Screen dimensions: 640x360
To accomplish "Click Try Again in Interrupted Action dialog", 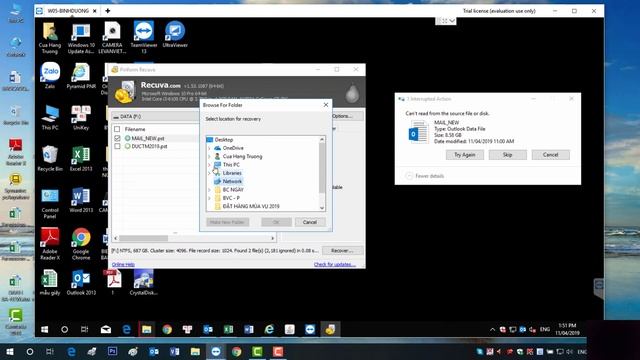I will (464, 155).
